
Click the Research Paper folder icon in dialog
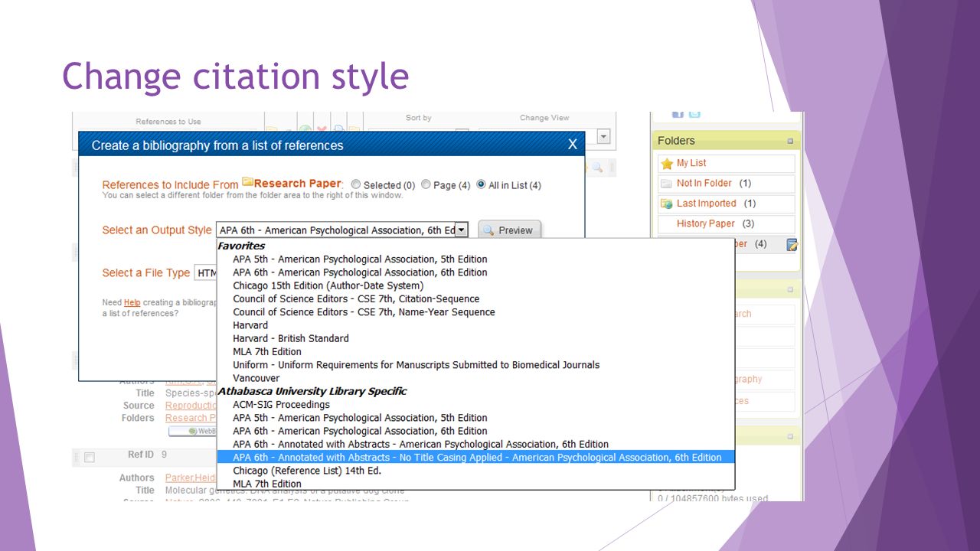coord(248,182)
